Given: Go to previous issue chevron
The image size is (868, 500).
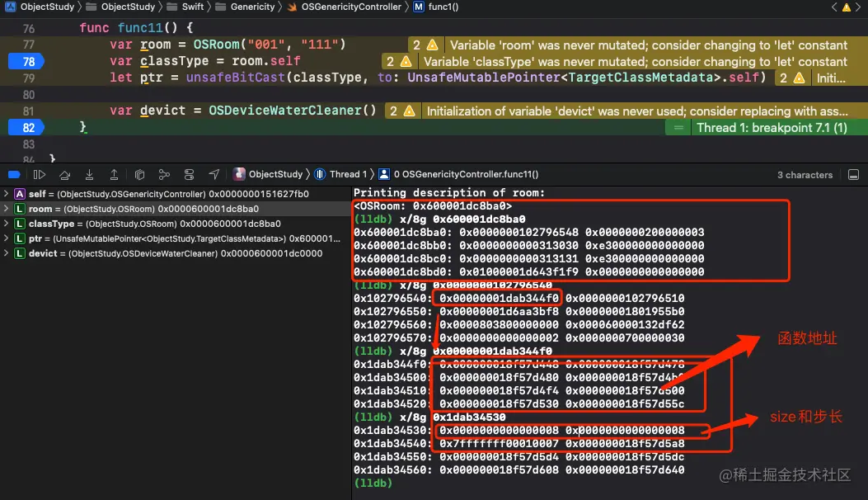Looking at the screenshot, I should (x=834, y=7).
